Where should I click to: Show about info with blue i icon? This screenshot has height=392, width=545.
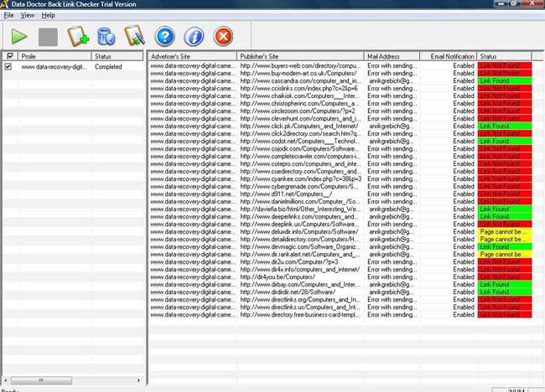(x=194, y=37)
